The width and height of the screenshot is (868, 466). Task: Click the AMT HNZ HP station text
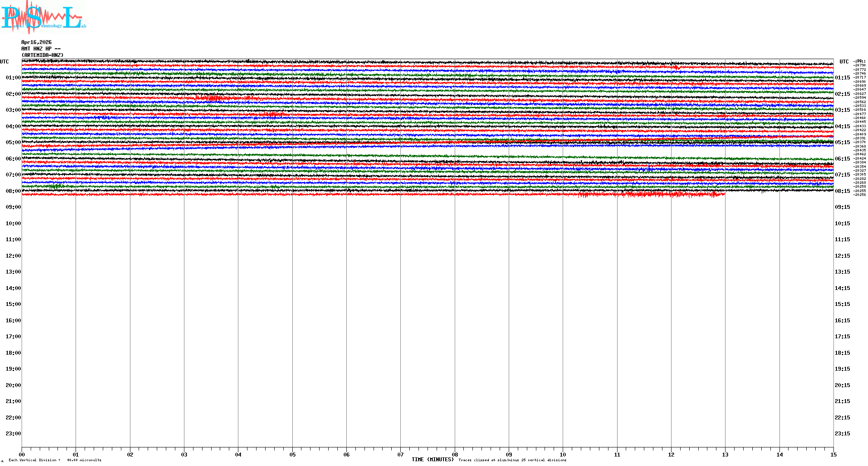click(x=41, y=49)
